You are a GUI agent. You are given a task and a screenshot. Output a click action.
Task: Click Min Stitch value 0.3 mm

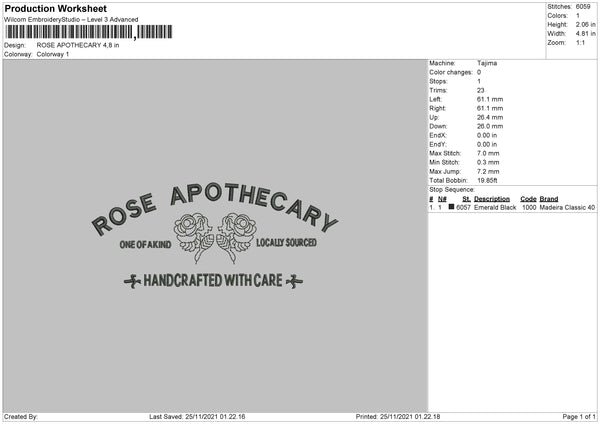tap(488, 163)
